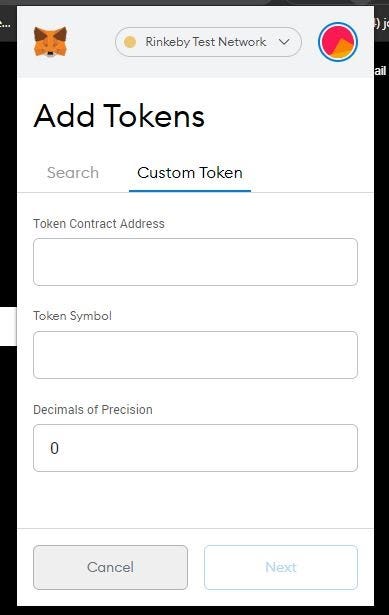Expand the network selector chevron arrow
The height and width of the screenshot is (615, 389).
pyautogui.click(x=284, y=42)
